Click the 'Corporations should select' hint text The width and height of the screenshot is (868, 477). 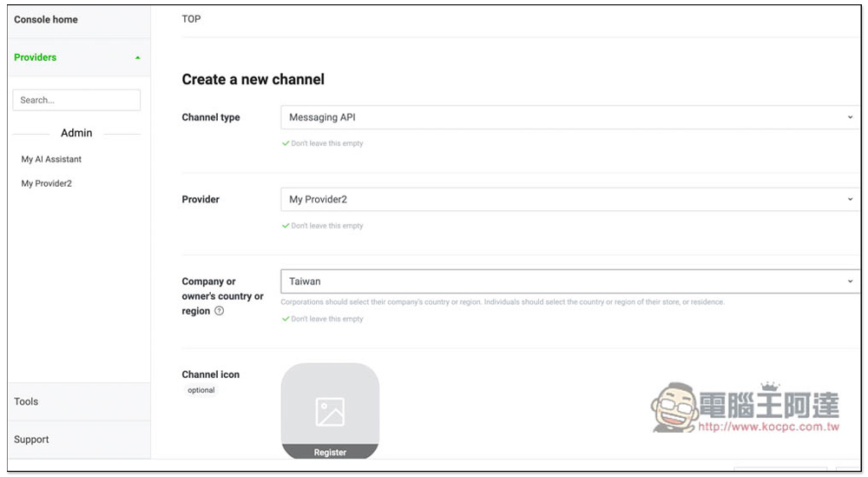pos(503,302)
